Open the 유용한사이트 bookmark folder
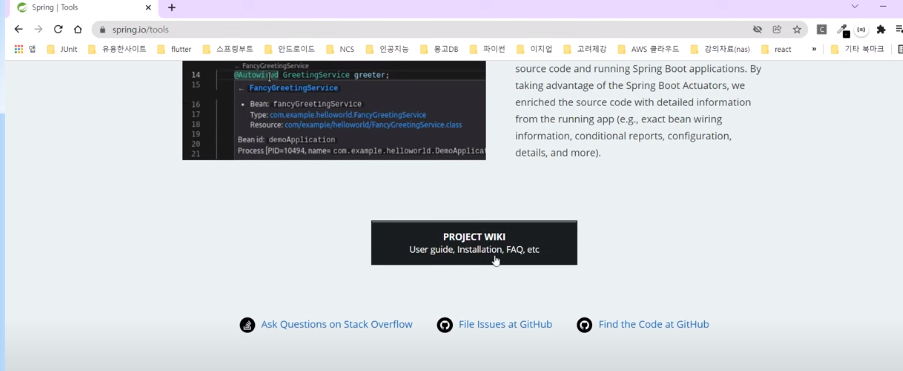 tap(117, 49)
